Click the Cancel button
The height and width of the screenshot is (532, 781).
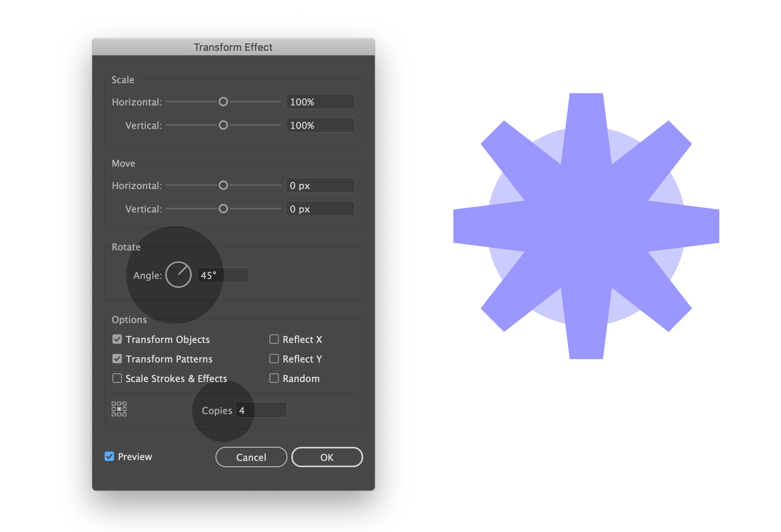[x=251, y=457]
